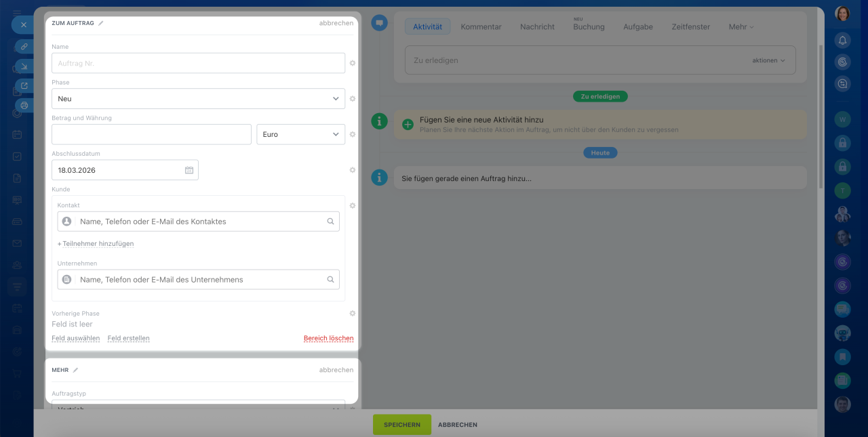Open the Euro currency dropdown
The height and width of the screenshot is (437, 868).
pos(300,134)
